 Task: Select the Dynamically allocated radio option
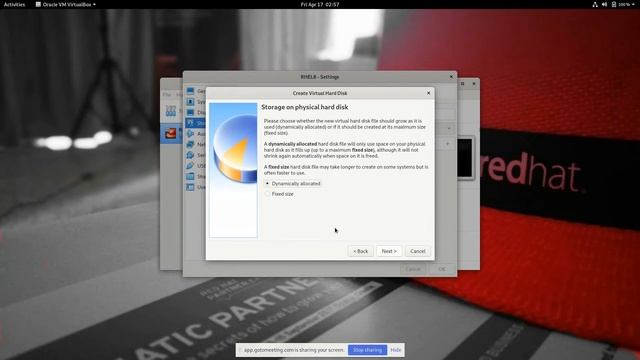tap(293, 184)
